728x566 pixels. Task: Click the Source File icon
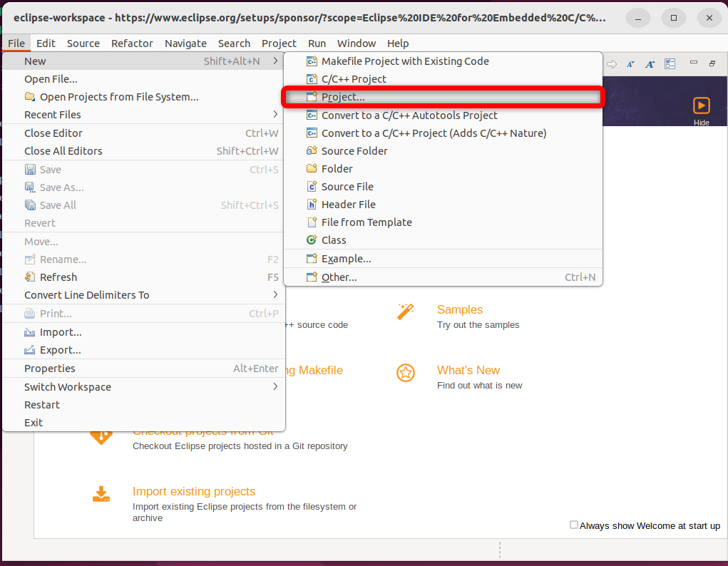(x=312, y=187)
